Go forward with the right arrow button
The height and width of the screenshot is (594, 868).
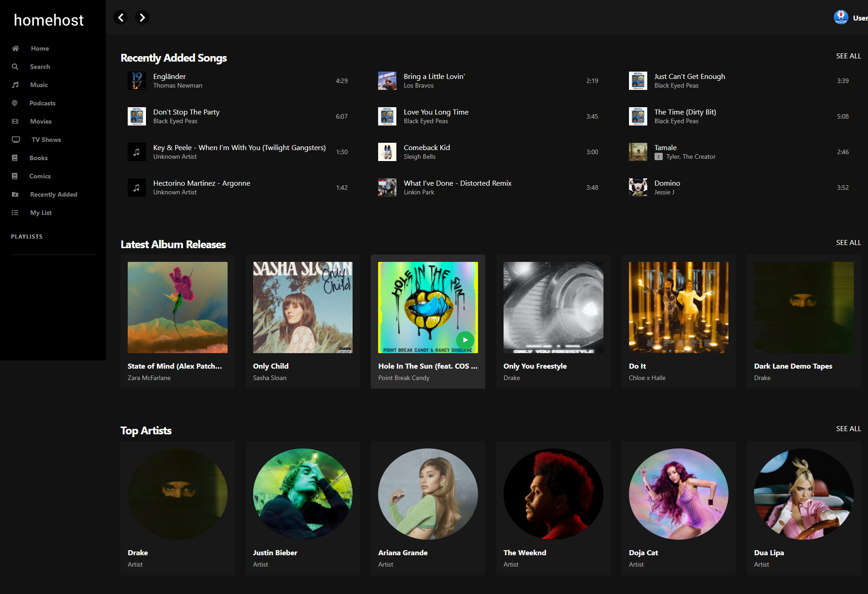(142, 17)
